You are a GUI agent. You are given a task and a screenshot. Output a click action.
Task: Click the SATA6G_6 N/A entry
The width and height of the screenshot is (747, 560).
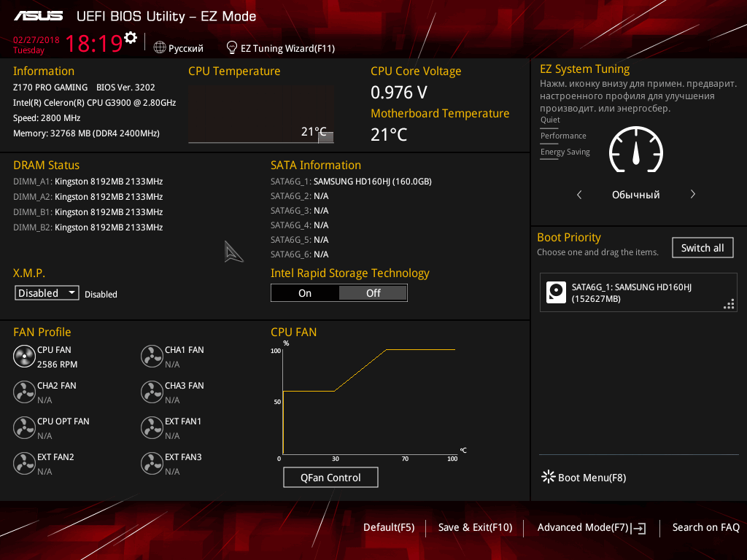[300, 254]
